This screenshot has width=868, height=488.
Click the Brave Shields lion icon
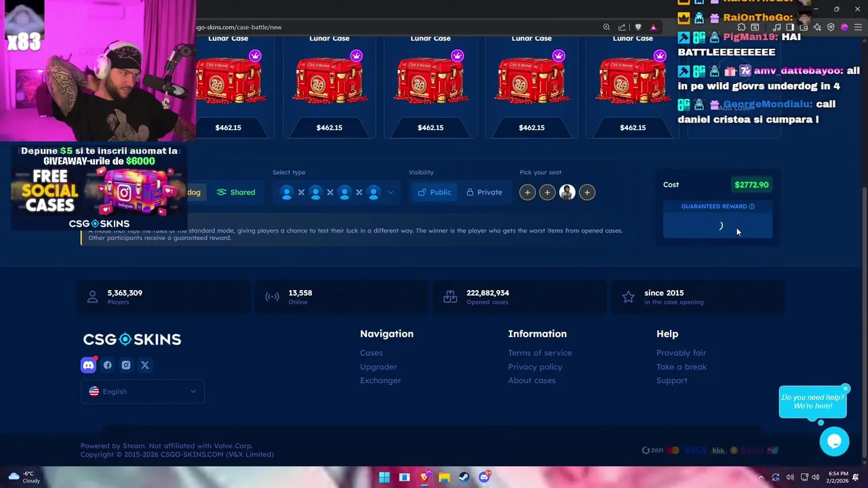point(638,27)
